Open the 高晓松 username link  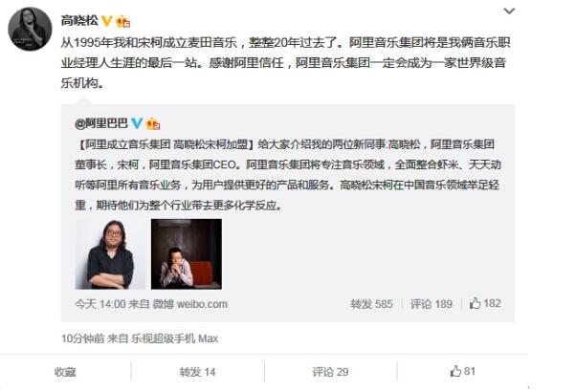[79, 20]
